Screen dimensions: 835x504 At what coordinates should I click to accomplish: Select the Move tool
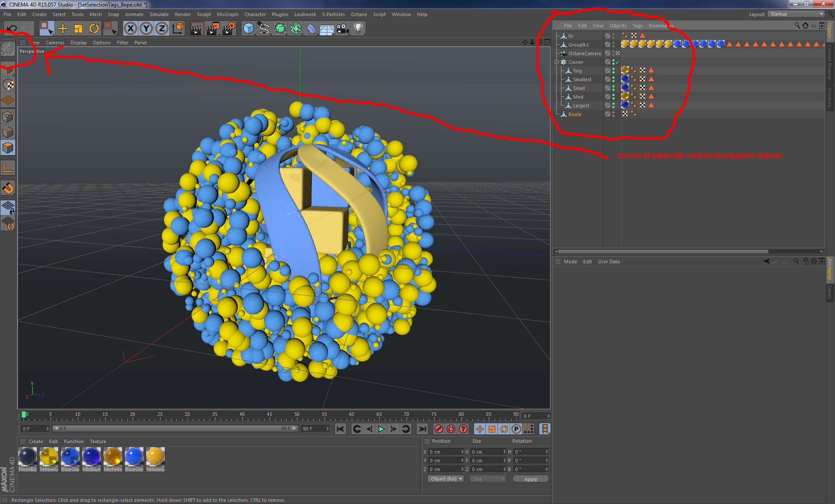tap(63, 29)
